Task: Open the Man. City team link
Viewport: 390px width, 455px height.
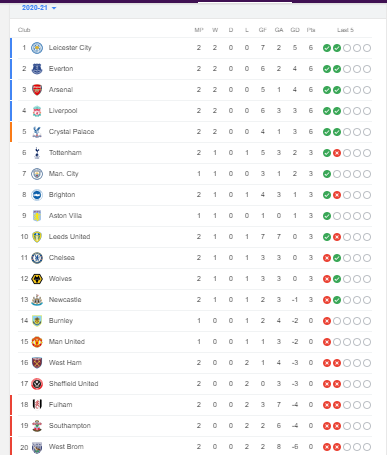Action: [63, 174]
